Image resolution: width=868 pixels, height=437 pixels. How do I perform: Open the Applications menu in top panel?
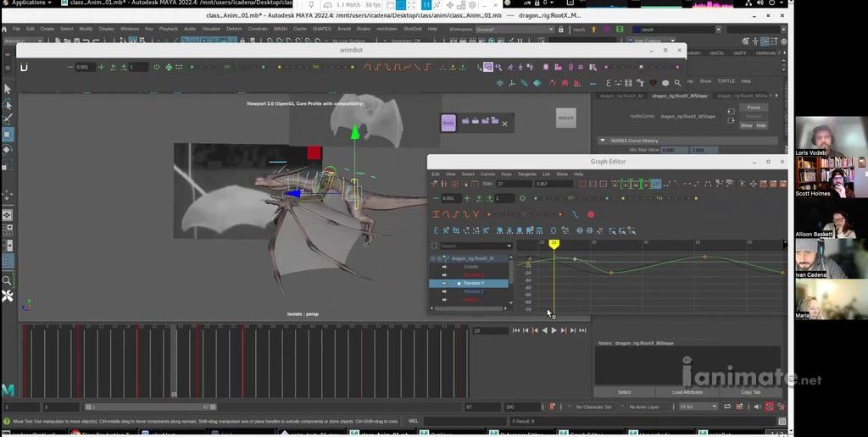point(27,3)
